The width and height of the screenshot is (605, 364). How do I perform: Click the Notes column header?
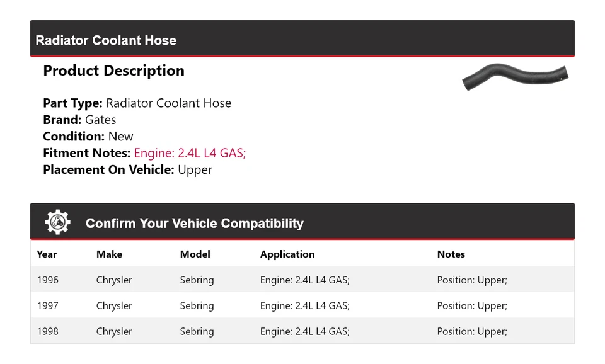click(451, 254)
